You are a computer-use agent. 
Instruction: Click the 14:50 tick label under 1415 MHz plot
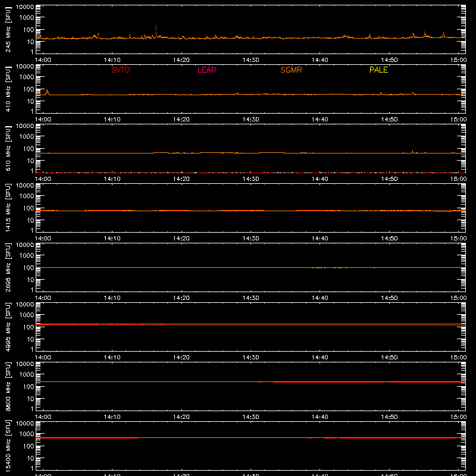coord(389,239)
